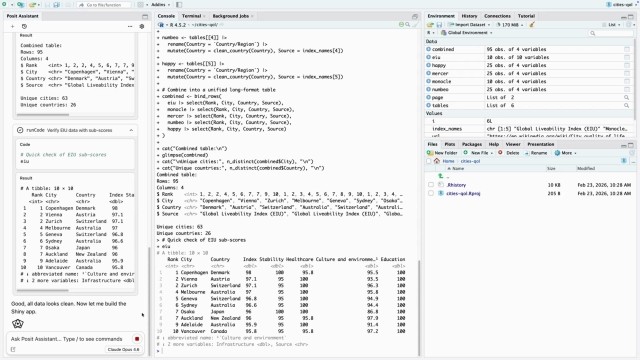Click the Delete button in Files pane
The width and height of the screenshot is (640, 360).
(x=509, y=153)
